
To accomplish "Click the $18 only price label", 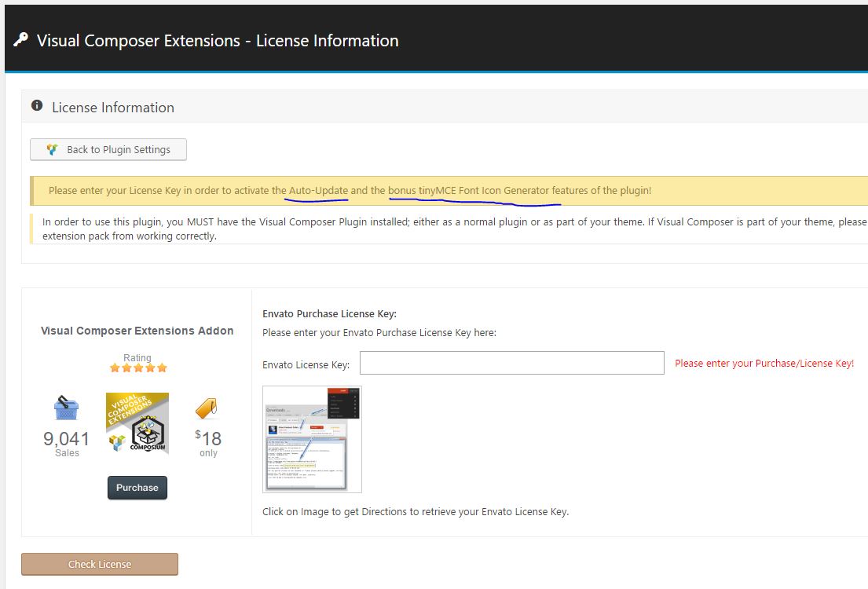I will (208, 442).
